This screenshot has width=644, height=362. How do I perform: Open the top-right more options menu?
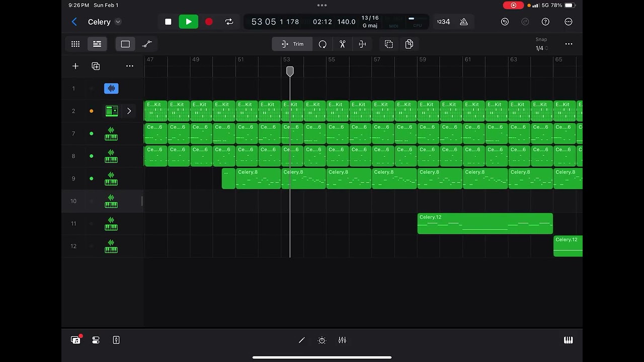point(569,22)
